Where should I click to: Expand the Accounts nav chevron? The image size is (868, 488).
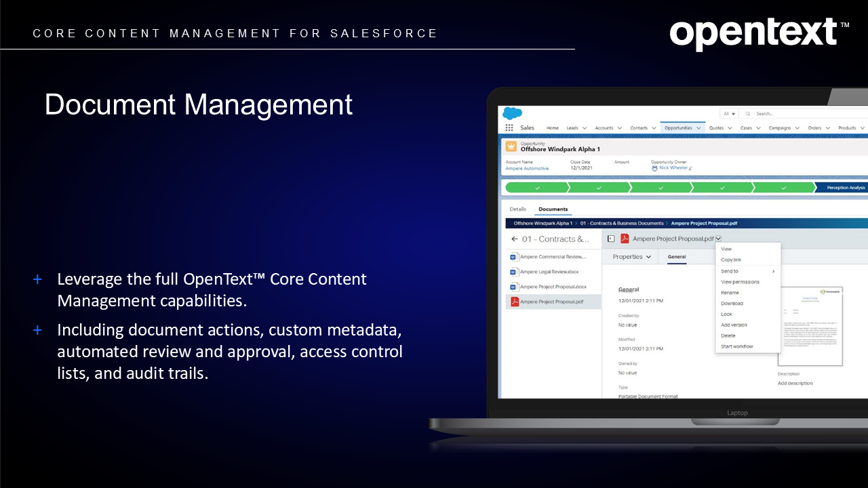click(619, 128)
